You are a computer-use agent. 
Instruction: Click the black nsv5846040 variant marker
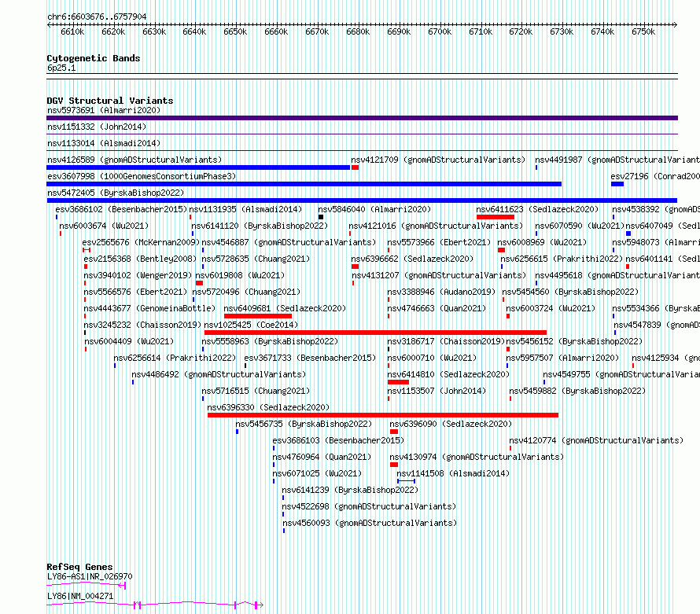pos(321,217)
